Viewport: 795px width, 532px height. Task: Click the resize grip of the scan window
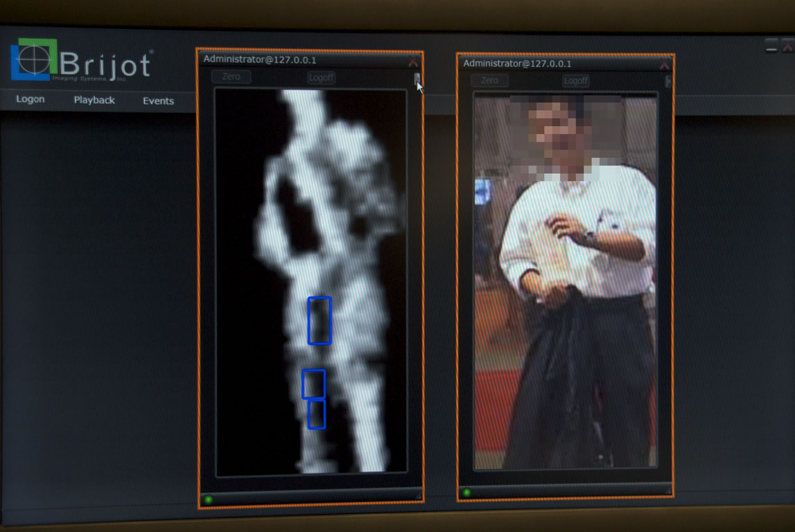418,497
